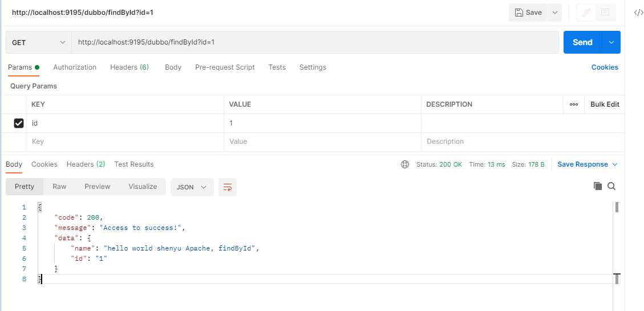Click the comment icon

pyautogui.click(x=605, y=13)
